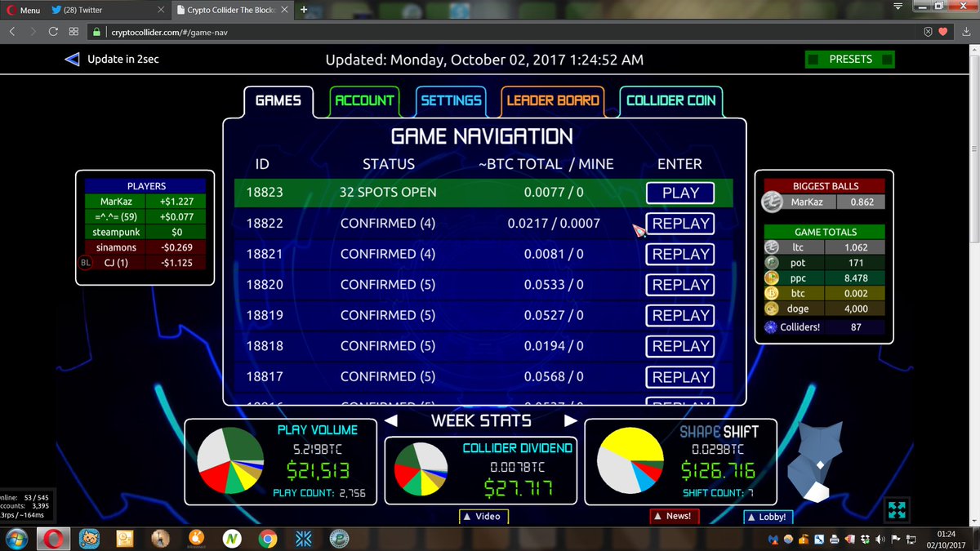Click the BL badge next to CJ (1)
980x551 pixels.
pyautogui.click(x=86, y=263)
